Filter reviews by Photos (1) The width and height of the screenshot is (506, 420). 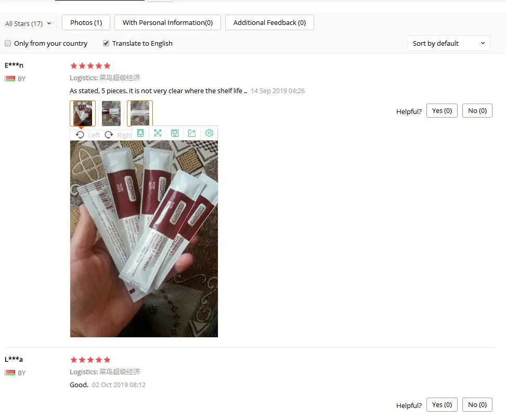pyautogui.click(x=86, y=22)
